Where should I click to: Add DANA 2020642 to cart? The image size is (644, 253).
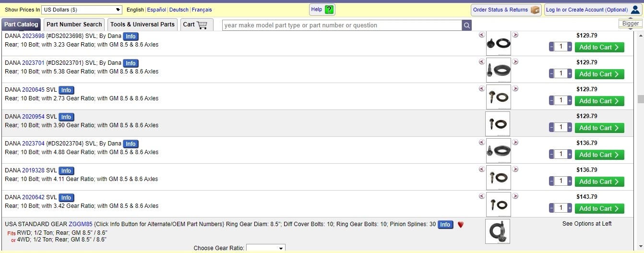pos(599,208)
